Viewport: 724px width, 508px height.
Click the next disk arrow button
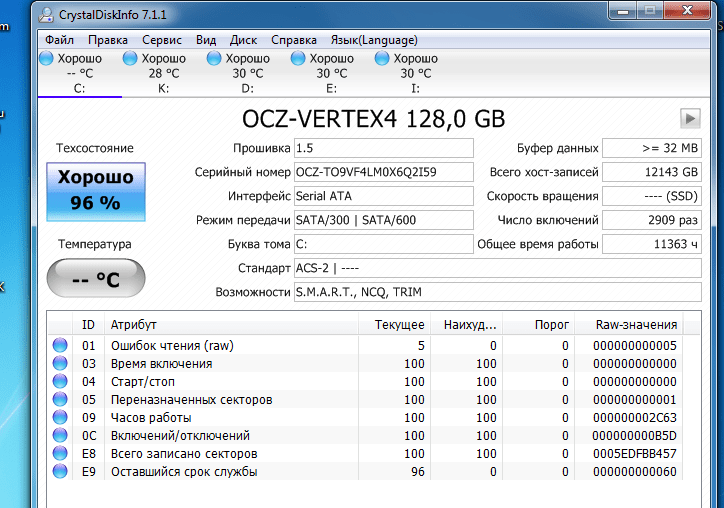click(690, 119)
